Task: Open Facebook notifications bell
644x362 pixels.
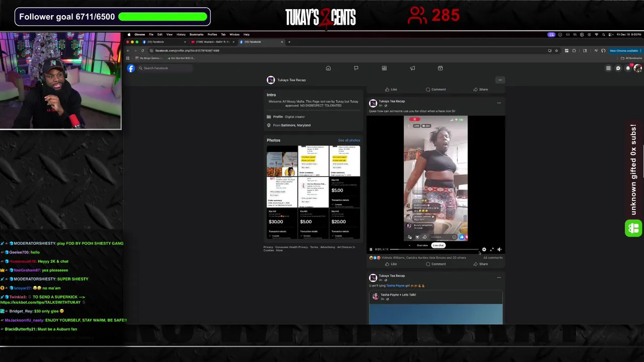Action: 628,68
